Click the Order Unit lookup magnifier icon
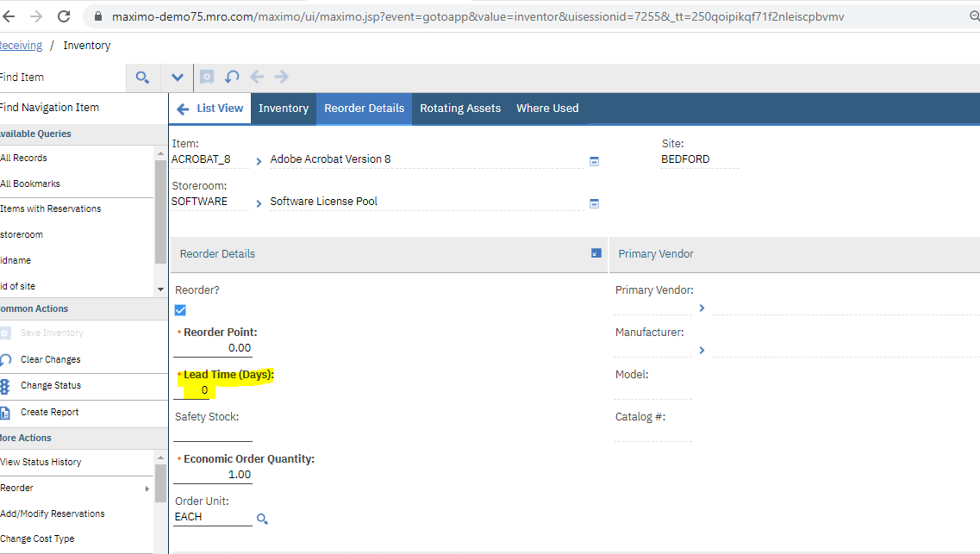This screenshot has width=980, height=554. click(262, 519)
